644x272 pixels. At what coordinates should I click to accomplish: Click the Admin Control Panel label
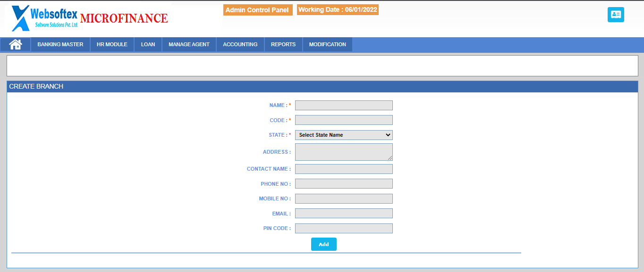point(257,10)
